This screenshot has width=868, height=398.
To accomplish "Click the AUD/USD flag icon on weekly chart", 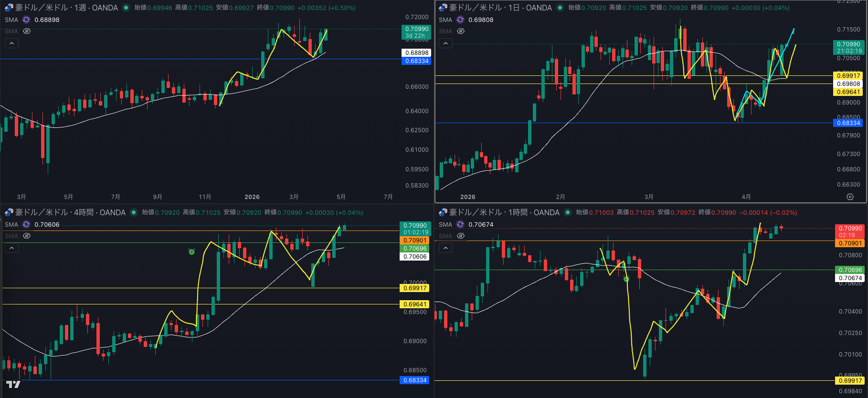I will (x=9, y=8).
